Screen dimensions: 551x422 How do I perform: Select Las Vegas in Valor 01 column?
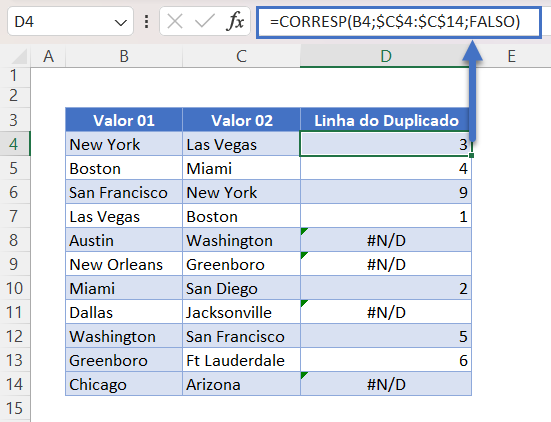124,216
